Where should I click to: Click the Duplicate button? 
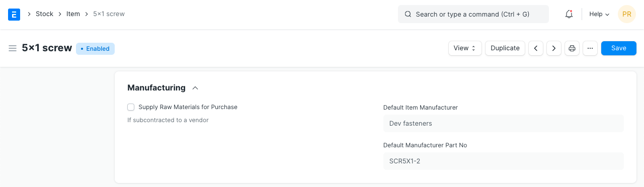point(505,48)
